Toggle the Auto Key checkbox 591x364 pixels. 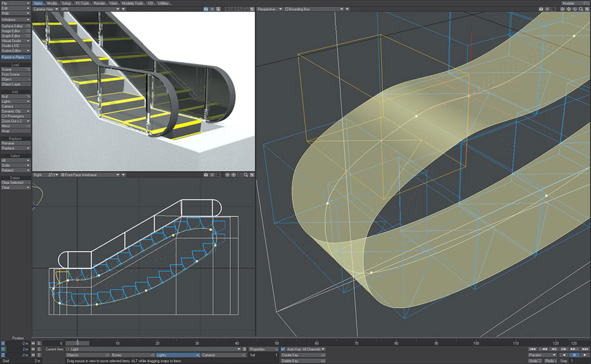click(283, 349)
